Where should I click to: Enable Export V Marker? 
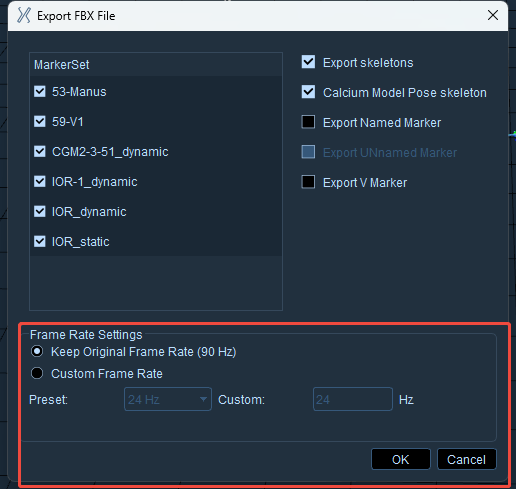click(x=308, y=182)
